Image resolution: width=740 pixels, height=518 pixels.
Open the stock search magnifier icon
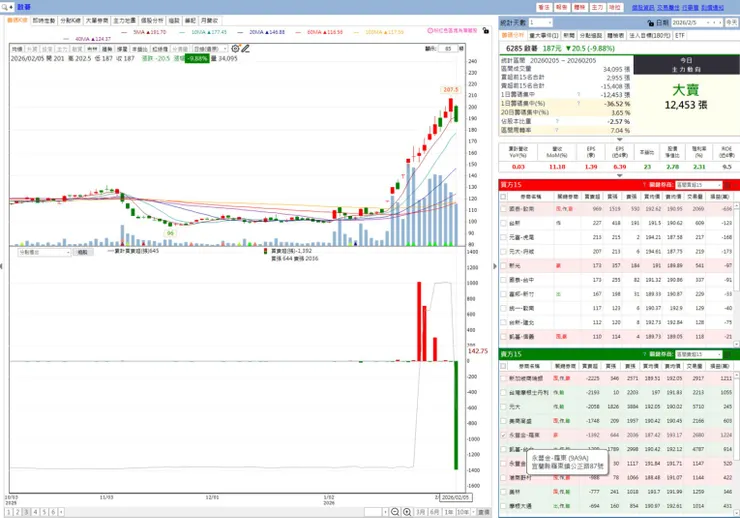5,7
